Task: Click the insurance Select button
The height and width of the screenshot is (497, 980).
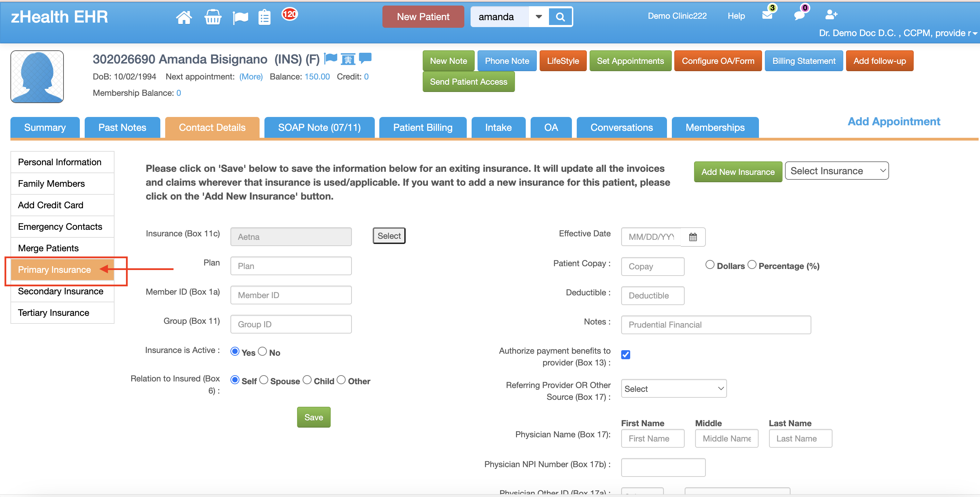Action: coord(389,236)
